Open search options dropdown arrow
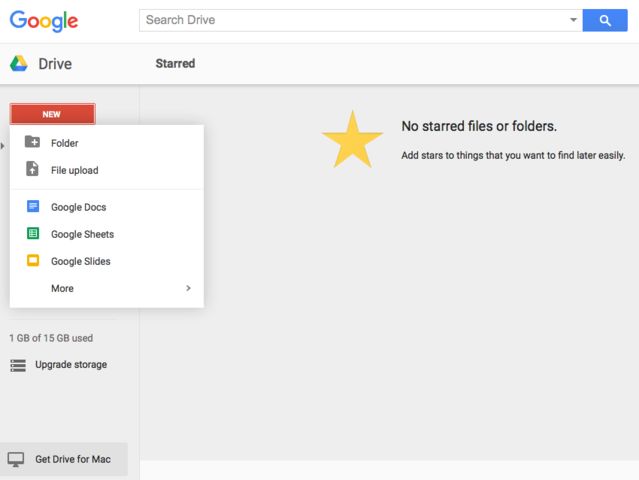The height and width of the screenshot is (480, 639). click(573, 20)
